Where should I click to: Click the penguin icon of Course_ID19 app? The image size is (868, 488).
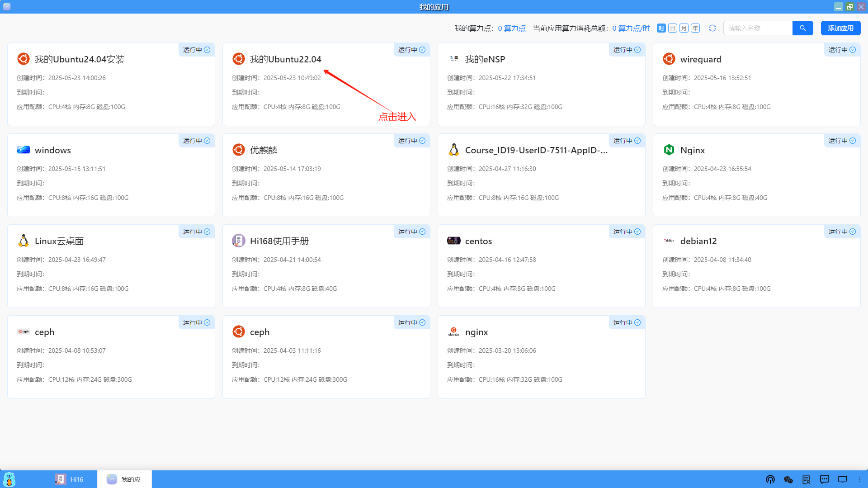click(x=454, y=150)
